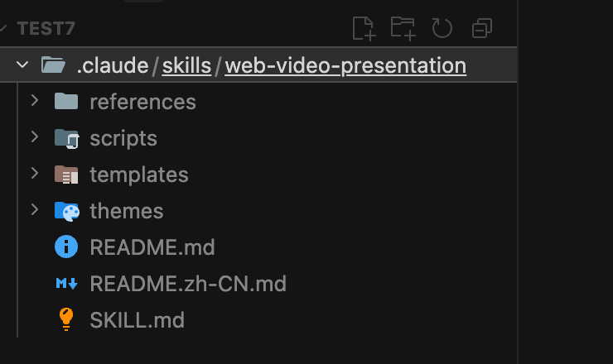Screen dimensions: 613x364
Task: Click the scripts folder icon
Action: pos(67,139)
